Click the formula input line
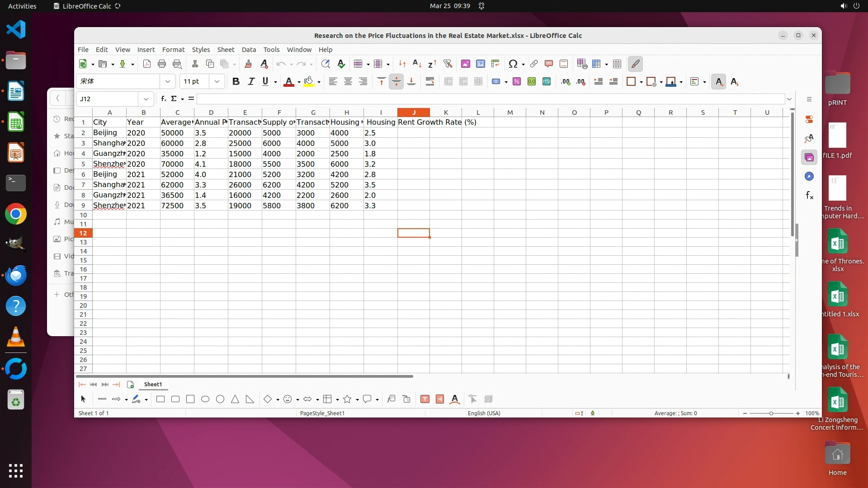 tap(491, 99)
